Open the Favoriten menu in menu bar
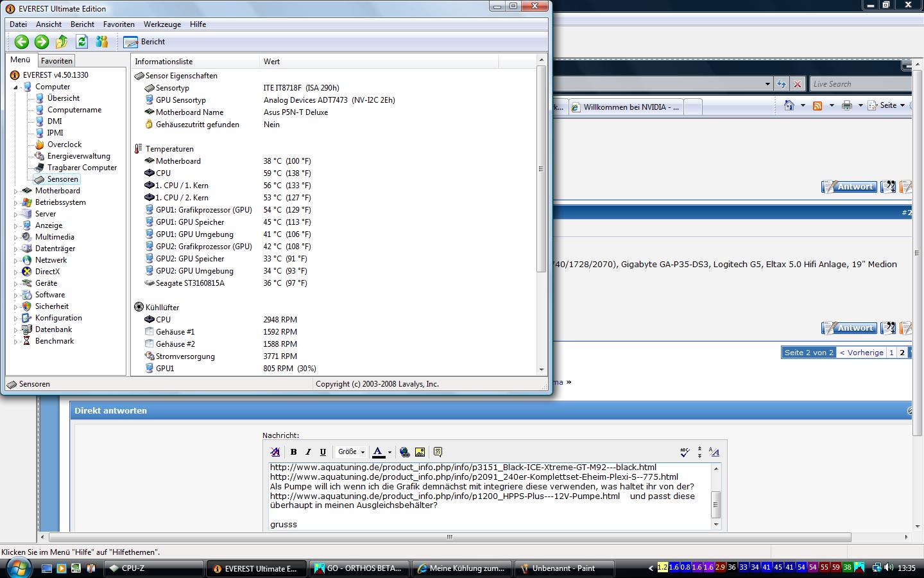The width and height of the screenshot is (924, 578). (119, 24)
